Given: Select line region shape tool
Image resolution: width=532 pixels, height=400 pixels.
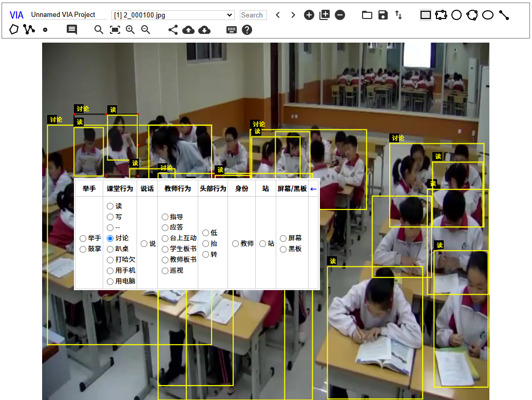Looking at the screenshot, I should [x=504, y=15].
